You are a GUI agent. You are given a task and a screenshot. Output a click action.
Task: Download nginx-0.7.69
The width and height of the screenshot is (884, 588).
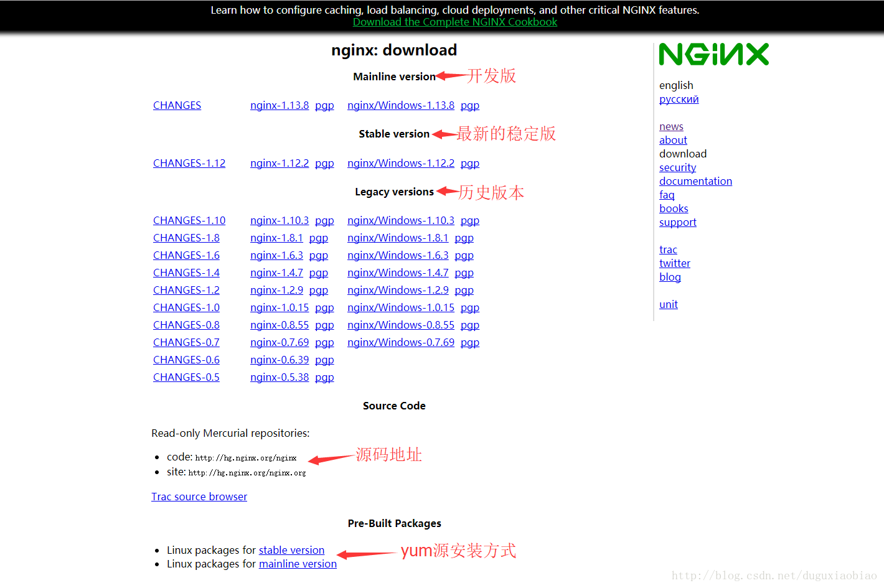click(x=280, y=342)
